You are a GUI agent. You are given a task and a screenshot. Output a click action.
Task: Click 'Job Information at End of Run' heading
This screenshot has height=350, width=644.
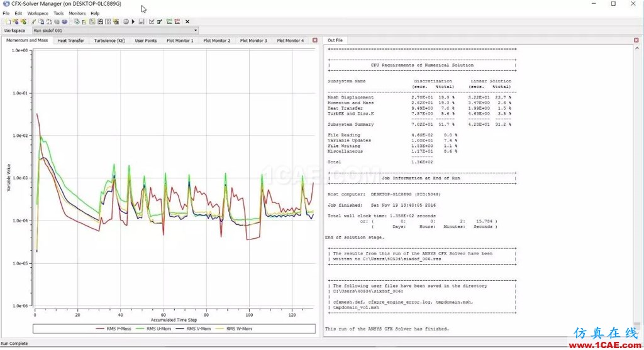421,178
